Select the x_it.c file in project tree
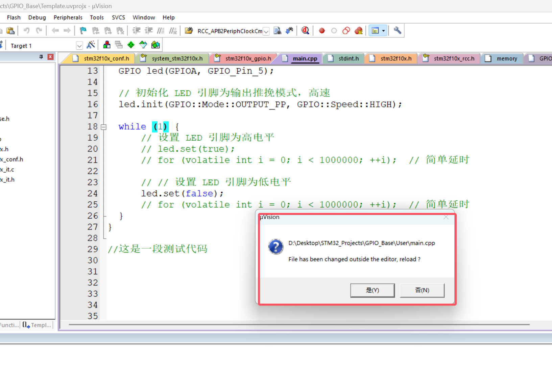Screen dimensions: 552x392 click(x=7, y=170)
